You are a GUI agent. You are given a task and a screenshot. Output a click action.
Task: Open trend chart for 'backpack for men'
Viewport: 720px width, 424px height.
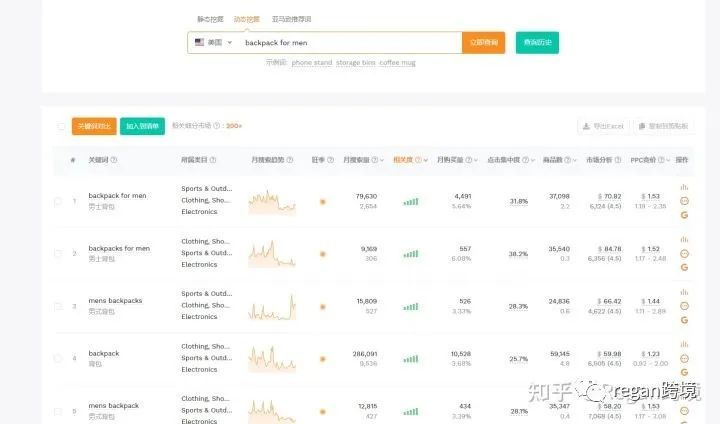[272, 202]
